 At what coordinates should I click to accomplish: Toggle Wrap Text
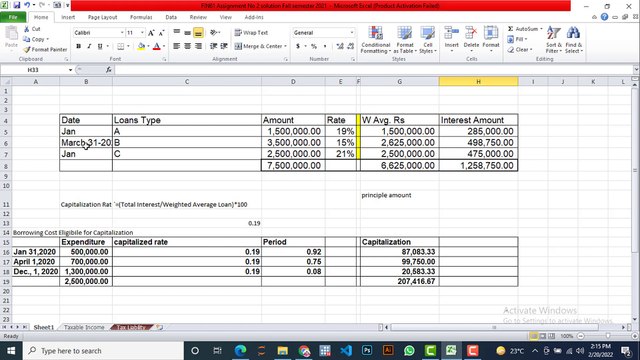(251, 33)
